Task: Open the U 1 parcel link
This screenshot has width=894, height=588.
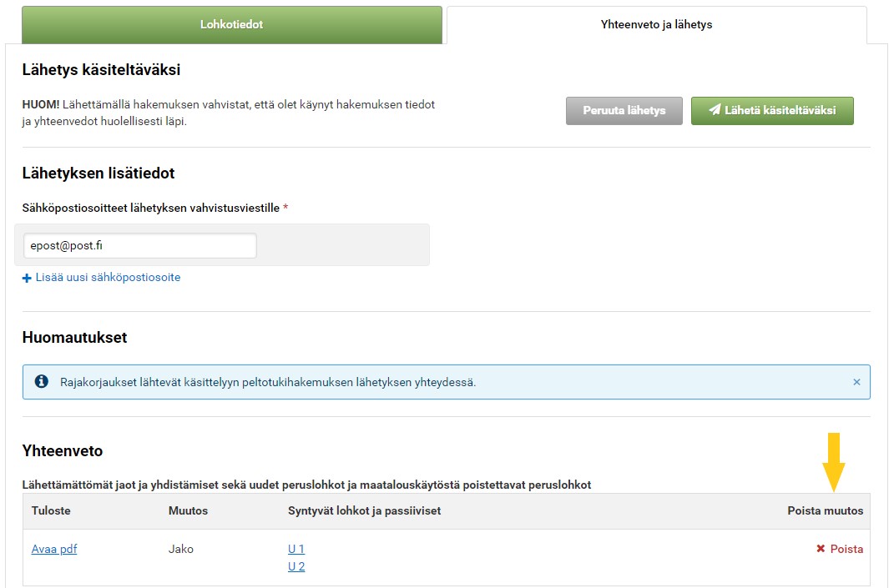Action: (x=296, y=549)
